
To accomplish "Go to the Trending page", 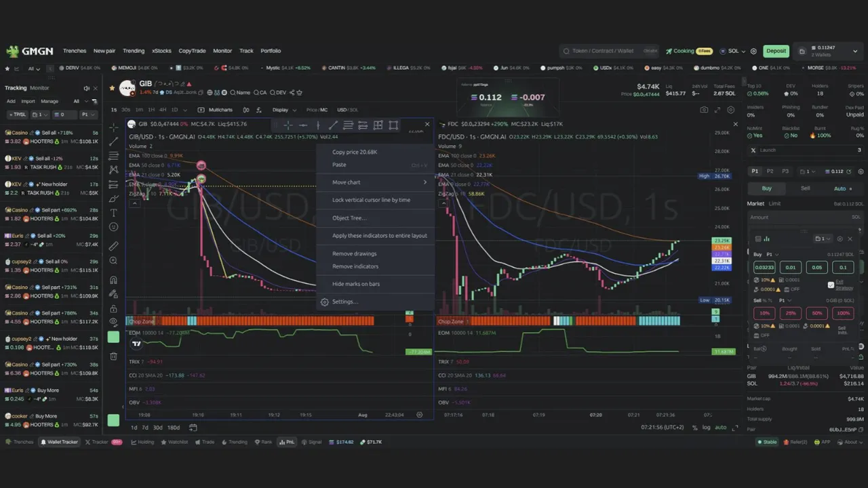I will coord(134,51).
